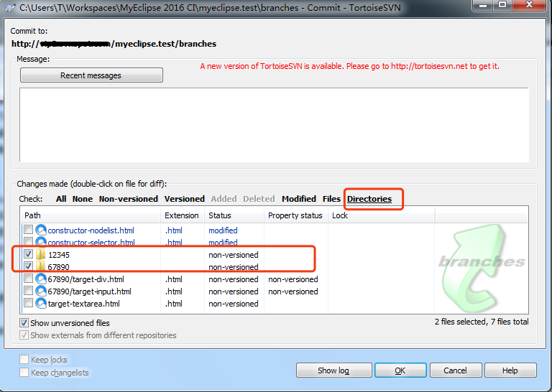Click the None check filter

click(83, 199)
